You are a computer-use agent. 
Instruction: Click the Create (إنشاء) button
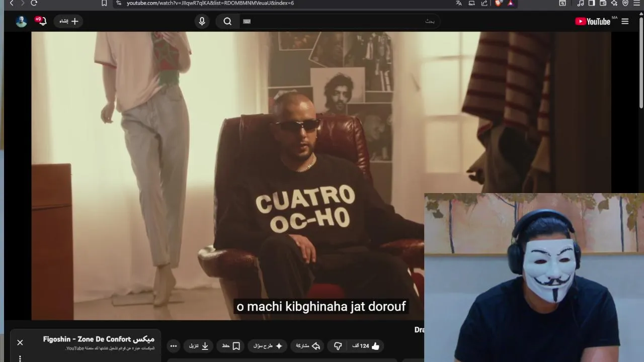tap(68, 21)
